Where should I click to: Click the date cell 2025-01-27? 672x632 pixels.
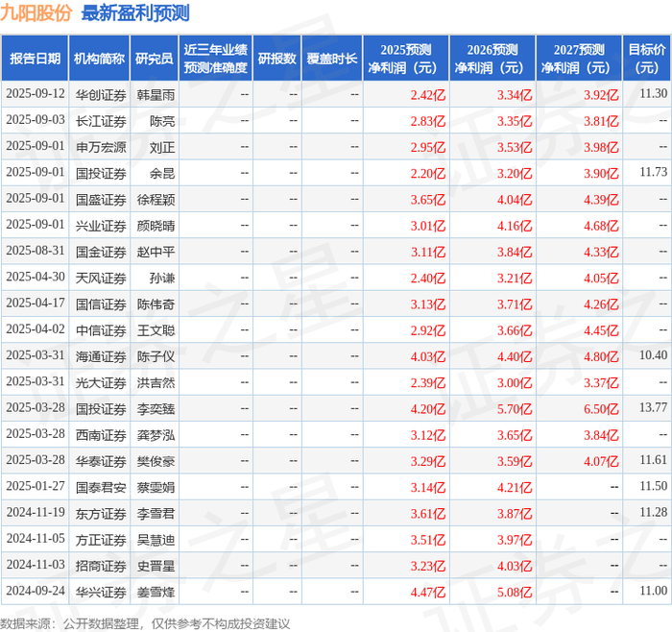click(x=36, y=486)
